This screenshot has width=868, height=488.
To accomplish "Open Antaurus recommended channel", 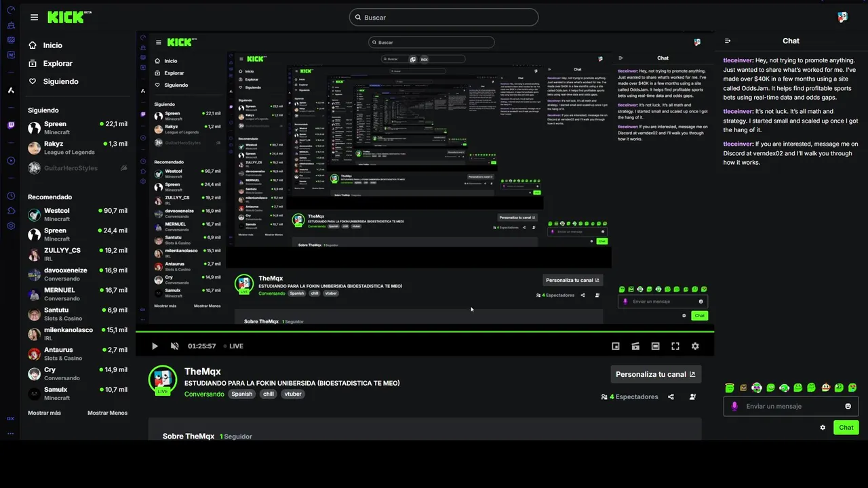I will (77, 354).
